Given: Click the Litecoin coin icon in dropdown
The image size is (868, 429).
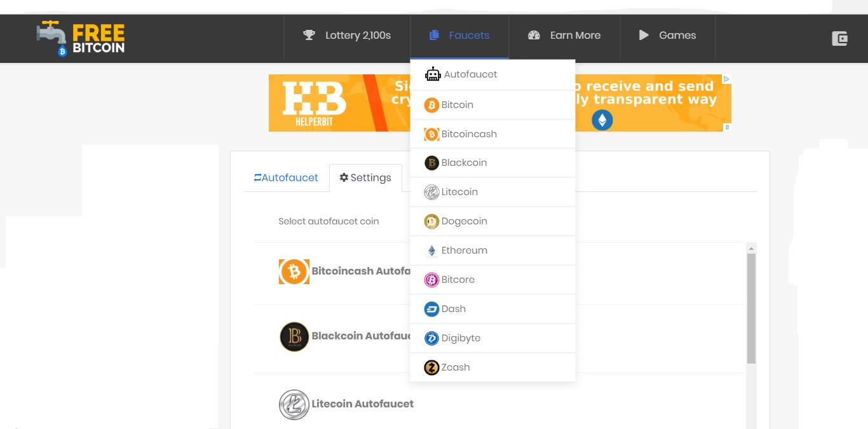Looking at the screenshot, I should click(x=431, y=192).
